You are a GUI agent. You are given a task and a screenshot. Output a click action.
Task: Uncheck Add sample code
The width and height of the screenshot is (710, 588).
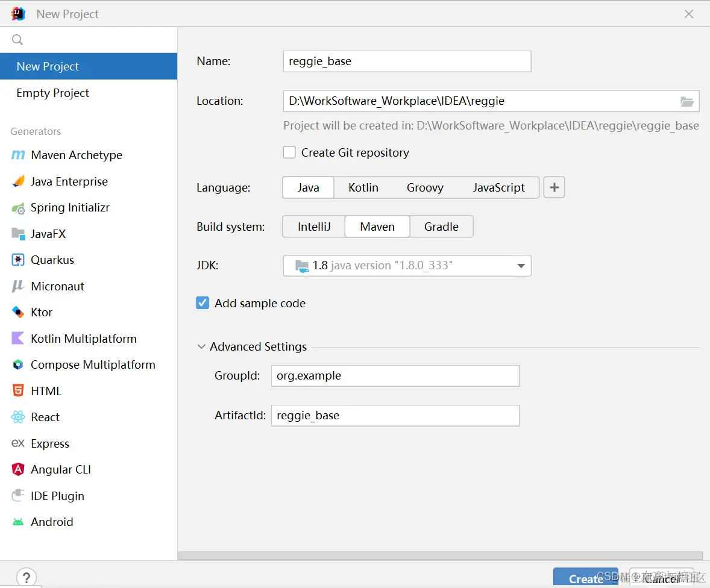click(203, 303)
